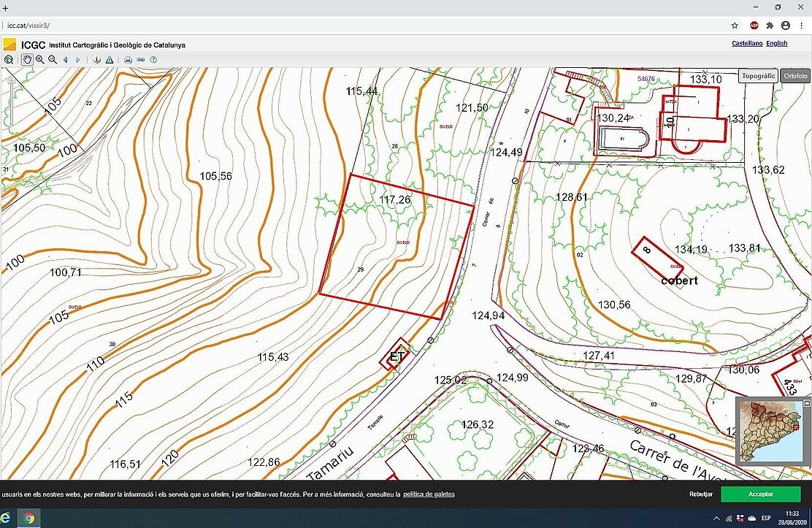Click the zoom in magnifier tool
Screen dimensions: 812x528
click(x=39, y=60)
